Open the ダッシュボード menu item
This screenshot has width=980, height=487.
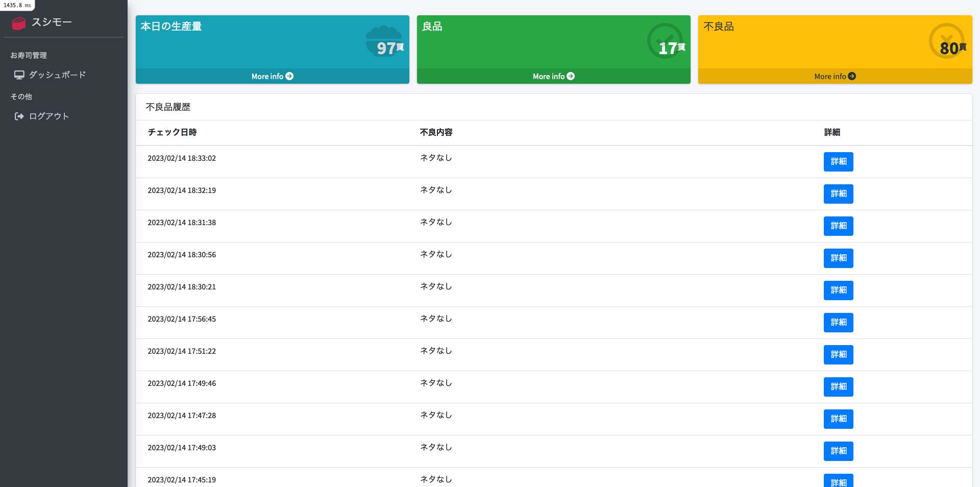(x=57, y=75)
